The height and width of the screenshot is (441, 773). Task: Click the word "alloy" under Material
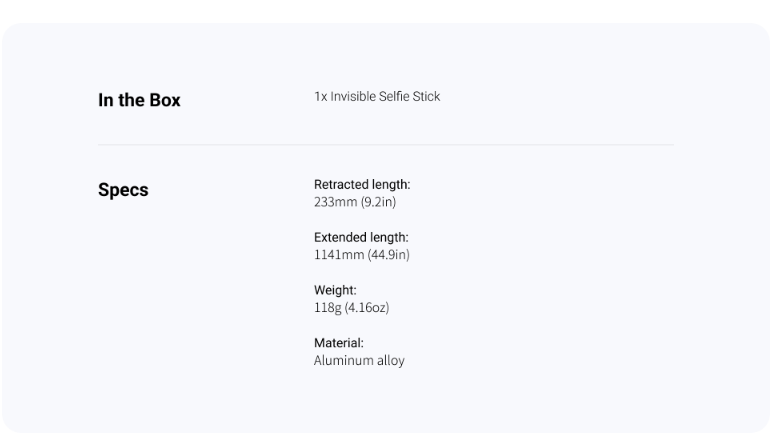click(391, 361)
